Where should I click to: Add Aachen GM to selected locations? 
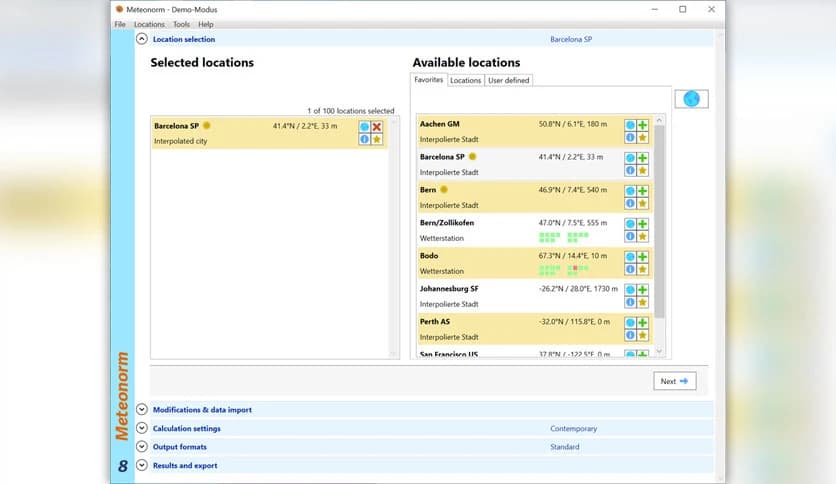[642, 125]
